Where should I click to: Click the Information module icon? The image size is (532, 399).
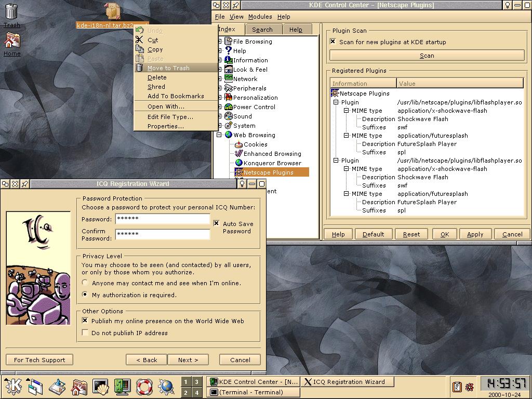(x=229, y=60)
